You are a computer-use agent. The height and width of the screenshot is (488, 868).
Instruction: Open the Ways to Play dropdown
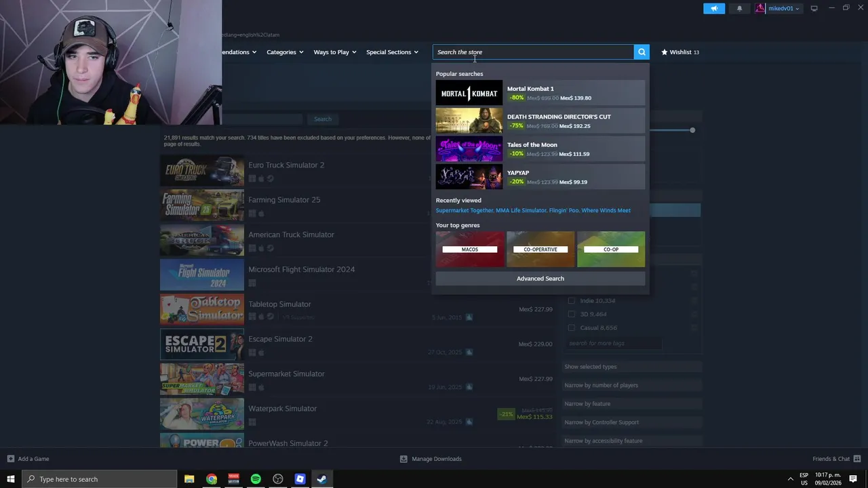335,52
